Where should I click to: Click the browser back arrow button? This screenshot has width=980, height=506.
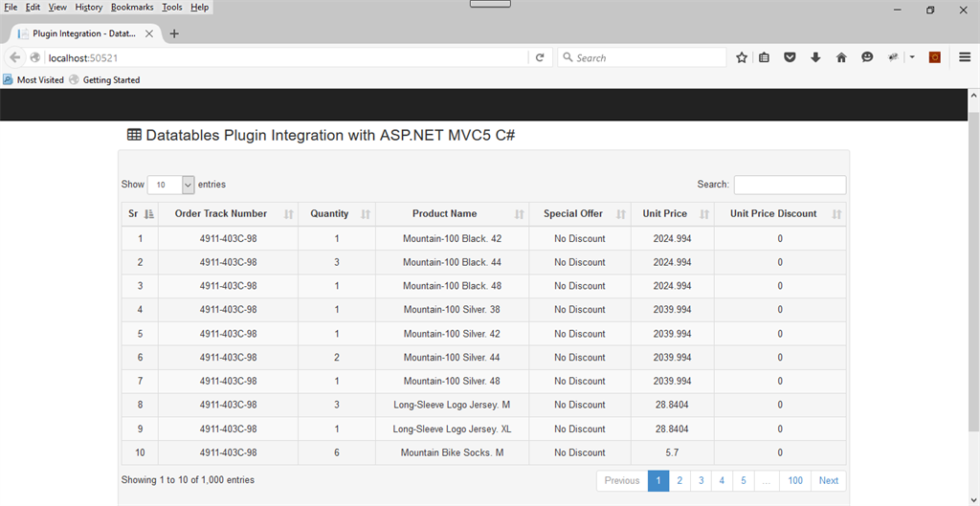pos(15,57)
